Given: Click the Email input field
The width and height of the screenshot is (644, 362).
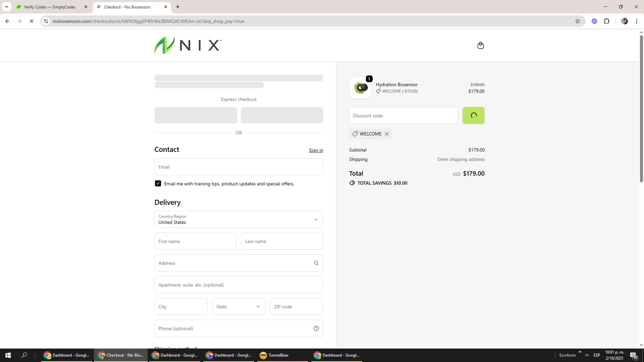Looking at the screenshot, I should click(x=239, y=167).
